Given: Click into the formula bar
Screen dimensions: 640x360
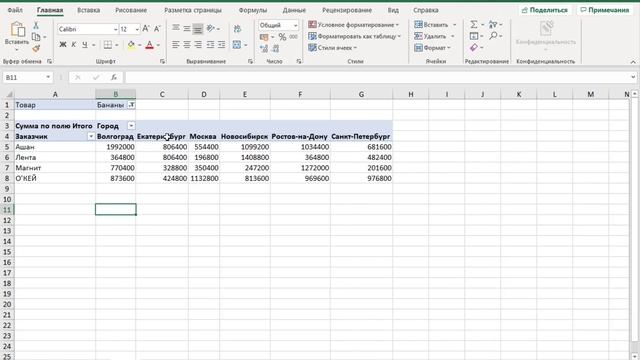Looking at the screenshot, I should 378,77.
